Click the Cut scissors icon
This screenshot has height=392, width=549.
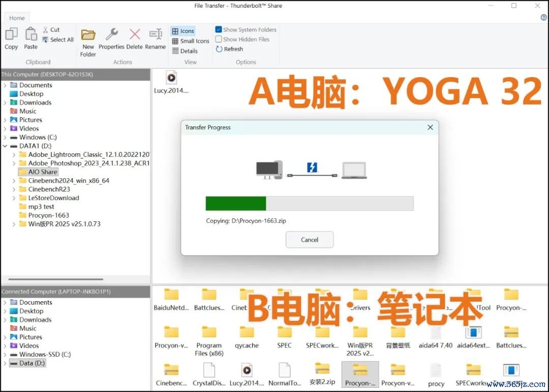46,30
